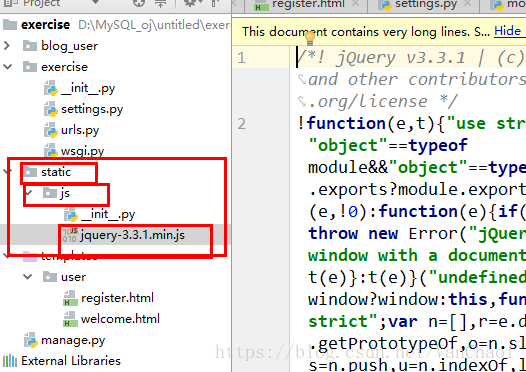Click the folder icon of blog_user
Image resolution: width=526 pixels, height=372 pixels.
30,46
